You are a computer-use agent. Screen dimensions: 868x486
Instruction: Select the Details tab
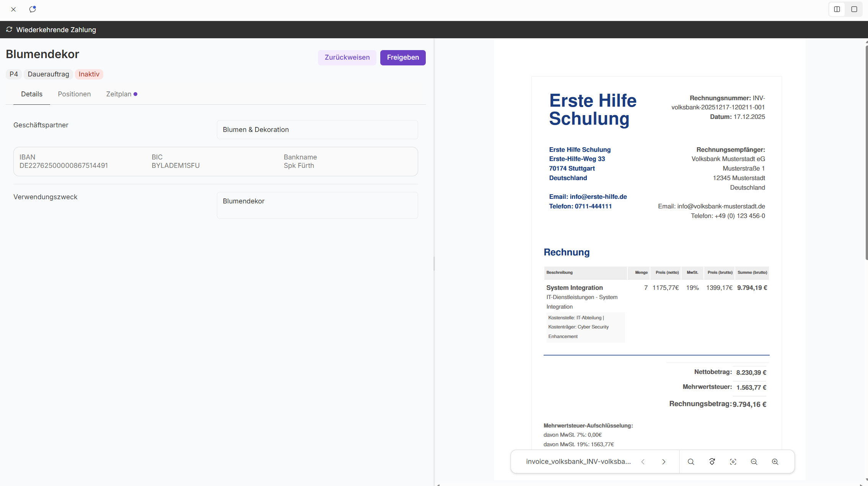point(32,94)
